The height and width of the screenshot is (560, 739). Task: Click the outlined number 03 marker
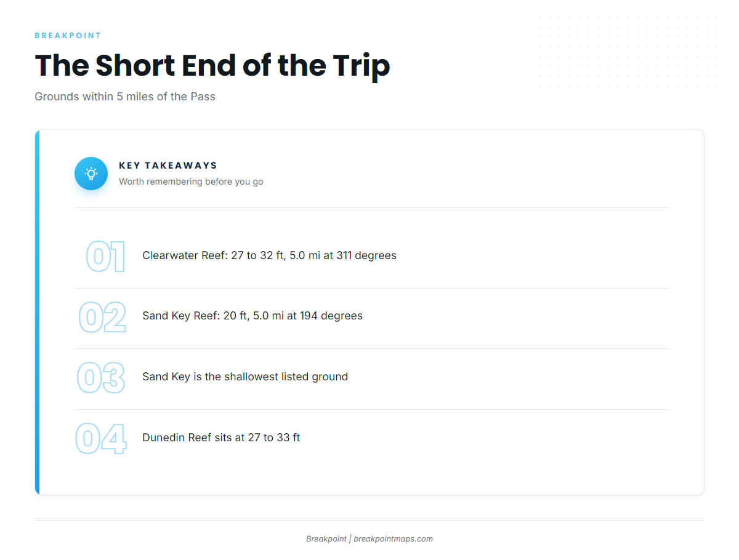(x=101, y=378)
